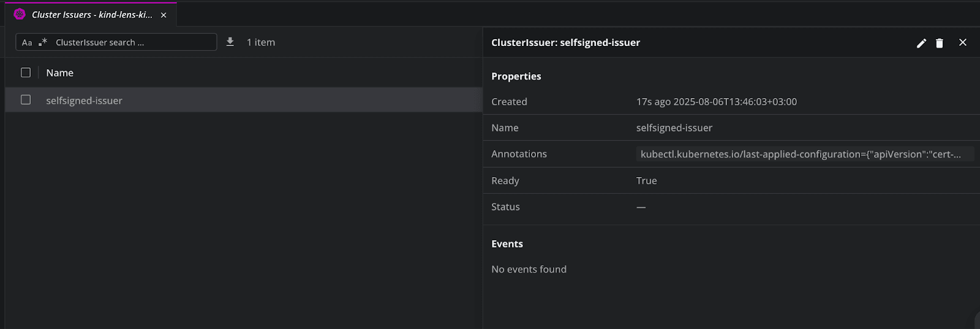Viewport: 980px width, 329px height.
Task: Click the purple Kubernetes icon on the tab
Action: pyautogui.click(x=20, y=14)
